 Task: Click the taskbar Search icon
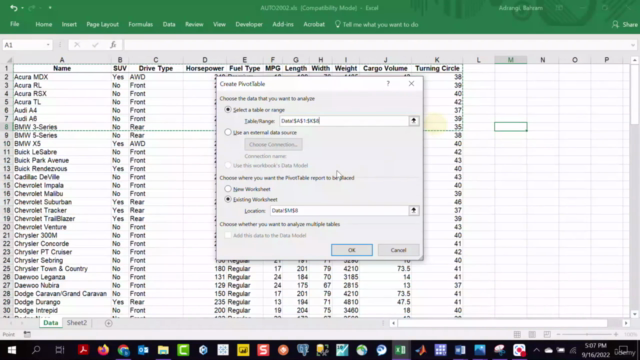point(36,350)
